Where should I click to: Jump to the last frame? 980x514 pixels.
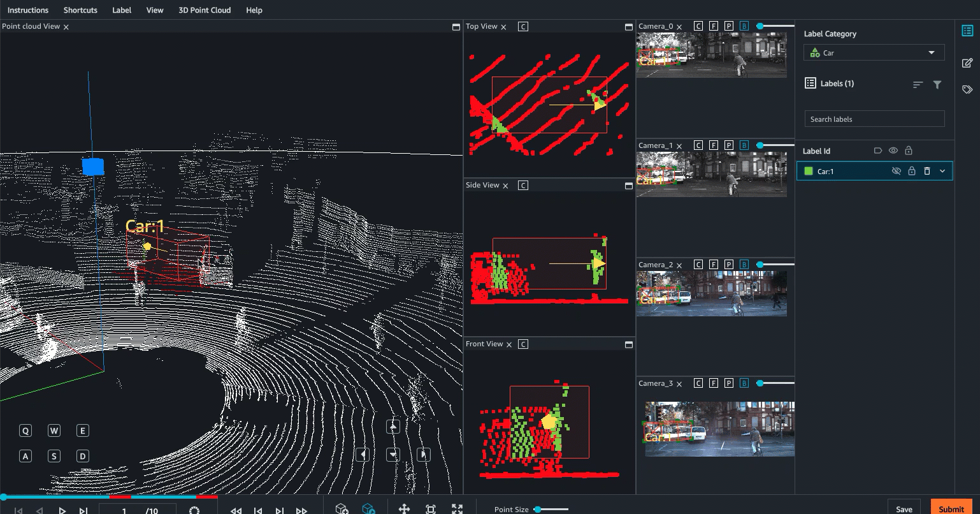(x=83, y=510)
